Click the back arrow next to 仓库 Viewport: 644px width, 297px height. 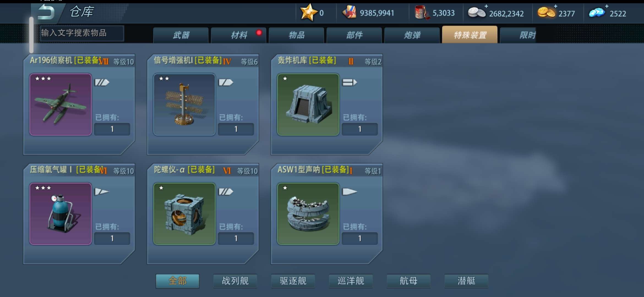coord(46,12)
